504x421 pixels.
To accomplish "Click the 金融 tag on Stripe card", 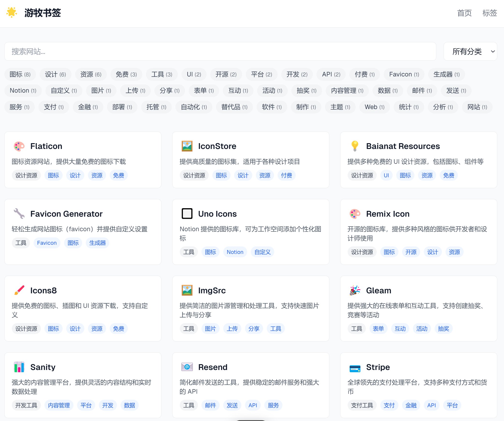I will pyautogui.click(x=411, y=405).
